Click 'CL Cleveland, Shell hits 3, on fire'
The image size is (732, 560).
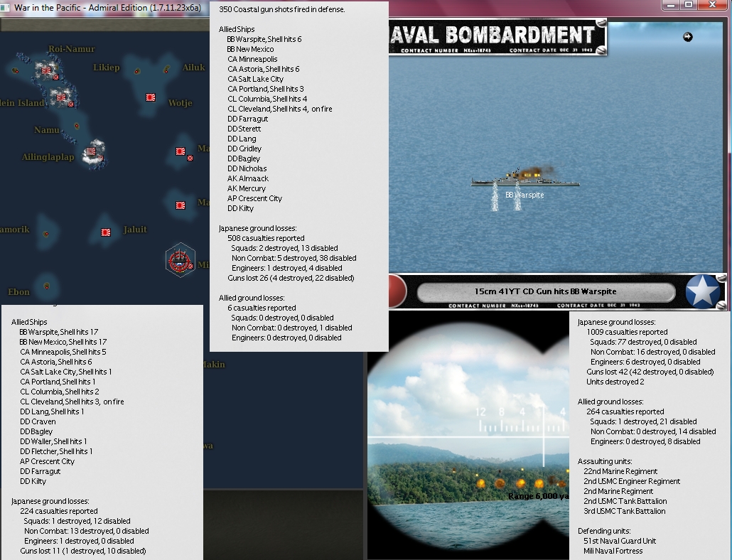click(72, 402)
